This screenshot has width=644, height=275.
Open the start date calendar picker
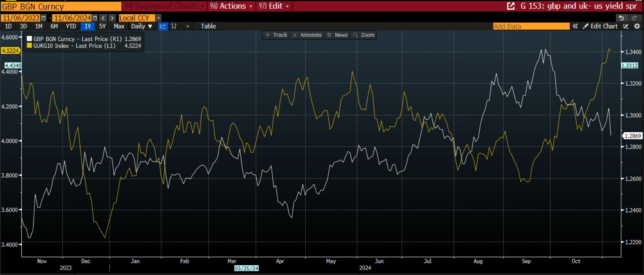pos(44,18)
